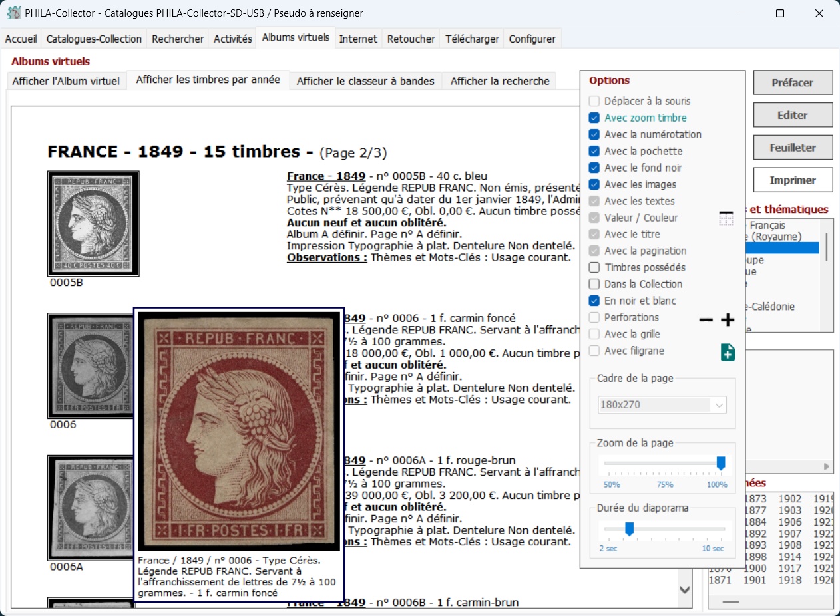This screenshot has height=616, width=840.
Task: Select year 1918 in the years list
Action: 790,580
